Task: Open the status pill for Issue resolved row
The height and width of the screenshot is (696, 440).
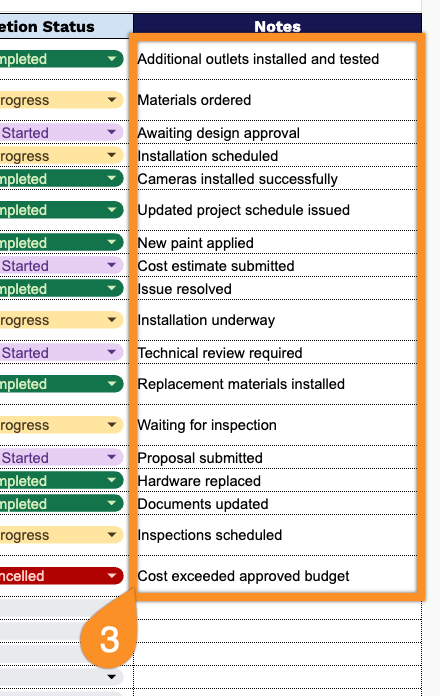Action: [x=61, y=289]
